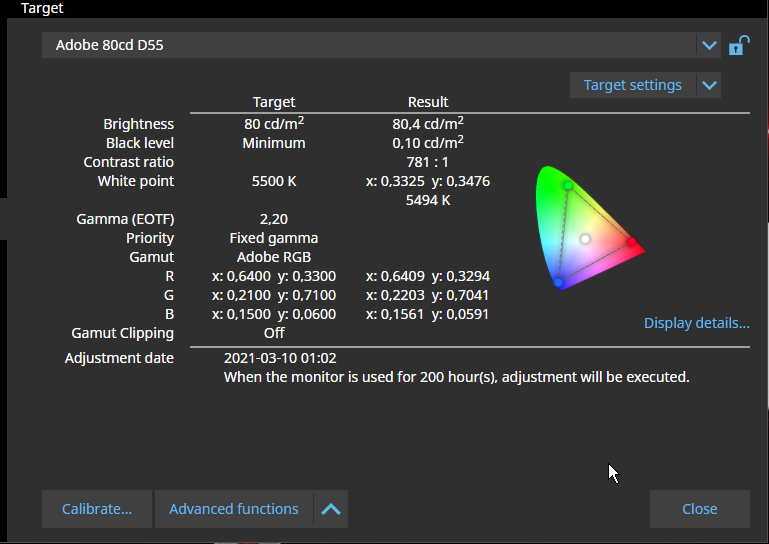Click the brightness result 80,4 cd/m2
769x544 pixels.
click(428, 124)
